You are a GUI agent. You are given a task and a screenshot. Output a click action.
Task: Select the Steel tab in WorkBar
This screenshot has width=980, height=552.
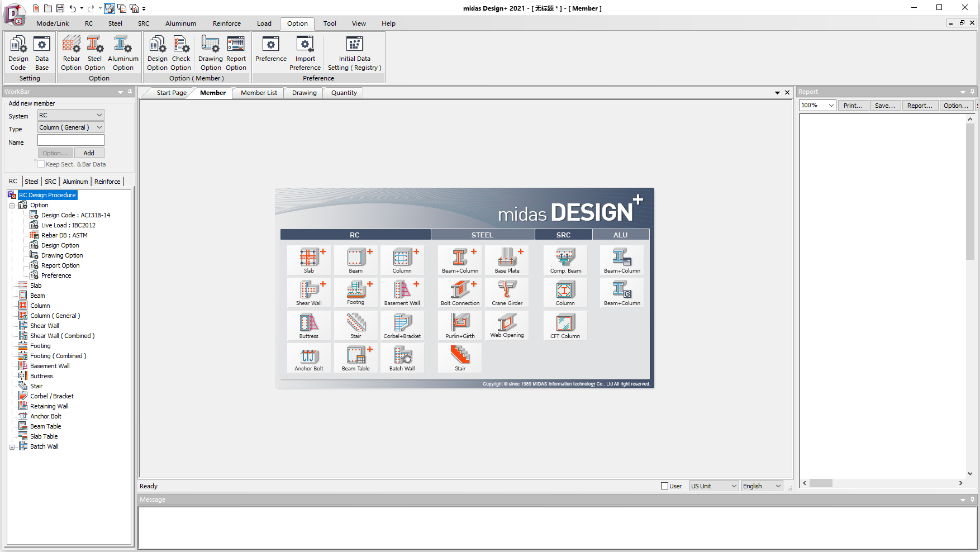click(x=31, y=182)
